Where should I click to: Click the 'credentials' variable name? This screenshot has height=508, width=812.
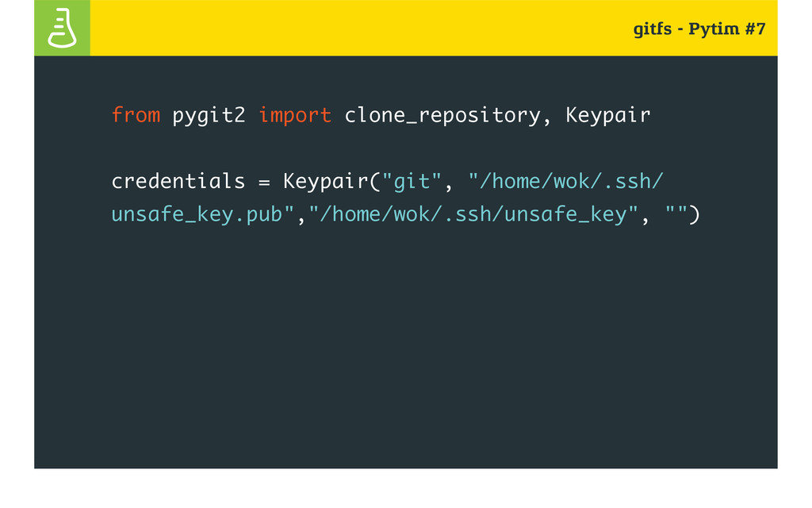(178, 182)
